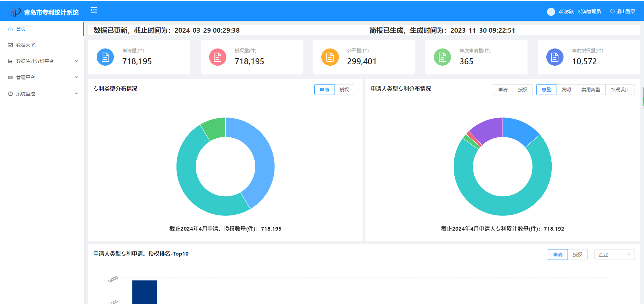Click the home icon beside 首页

click(x=10, y=29)
